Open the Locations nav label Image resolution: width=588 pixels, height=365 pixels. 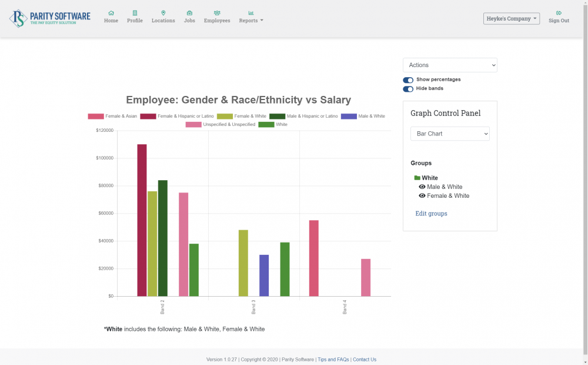point(163,21)
